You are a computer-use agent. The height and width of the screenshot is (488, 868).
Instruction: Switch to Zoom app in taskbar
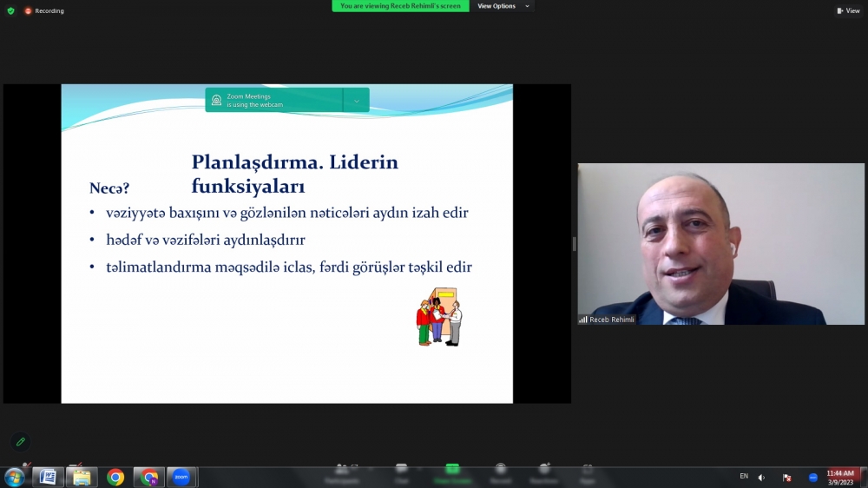click(181, 477)
